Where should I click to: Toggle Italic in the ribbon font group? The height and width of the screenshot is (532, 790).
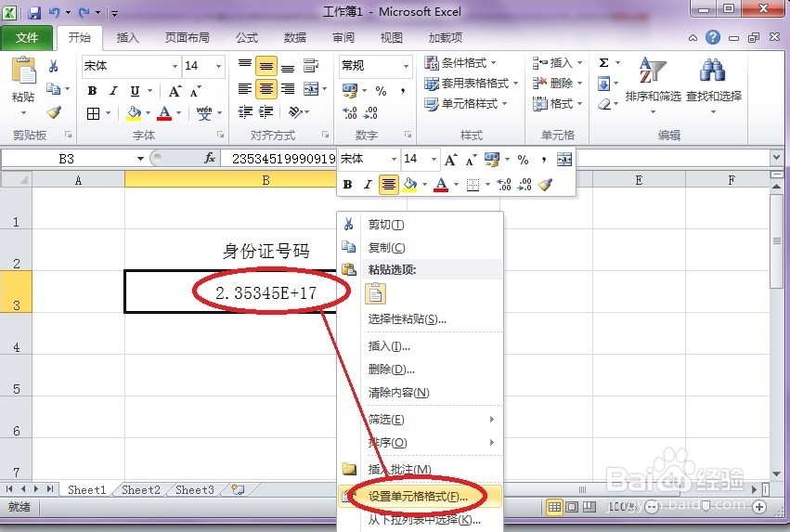(x=114, y=91)
